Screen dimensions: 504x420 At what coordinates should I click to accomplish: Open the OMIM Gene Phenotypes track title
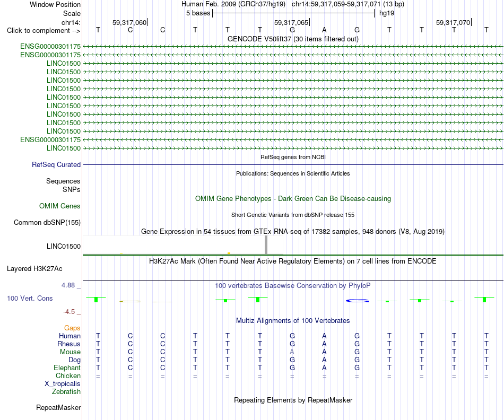[293, 198]
